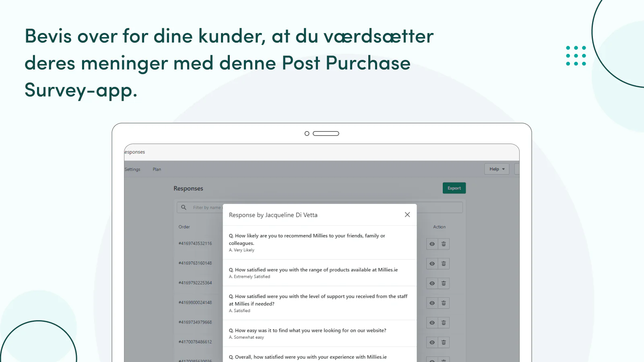View response for order #4169743532116

pos(432,244)
